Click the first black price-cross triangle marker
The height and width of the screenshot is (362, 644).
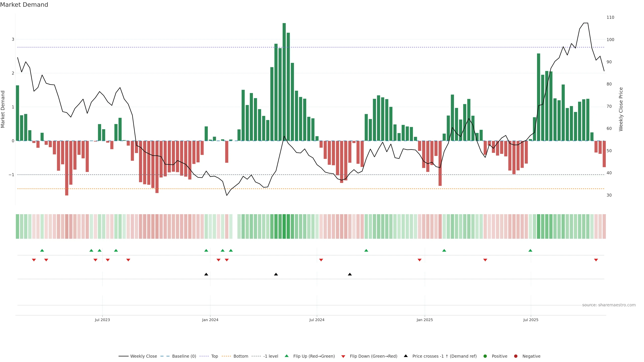tap(206, 274)
